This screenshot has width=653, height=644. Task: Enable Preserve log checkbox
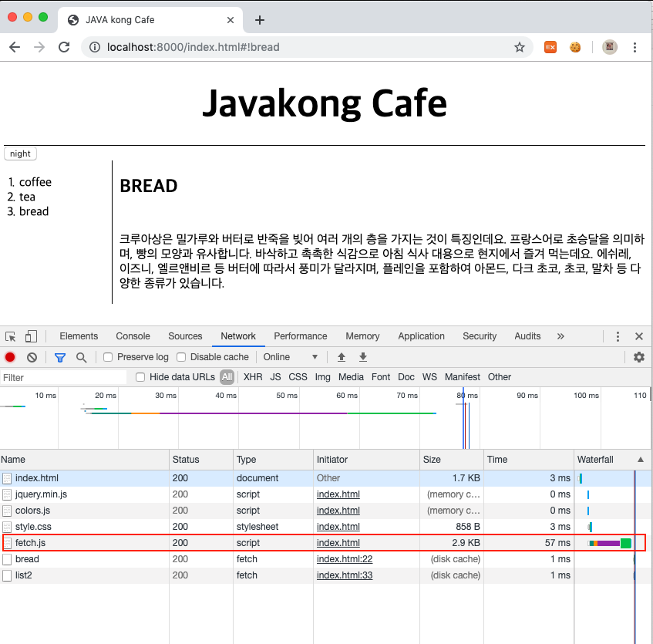click(x=108, y=357)
